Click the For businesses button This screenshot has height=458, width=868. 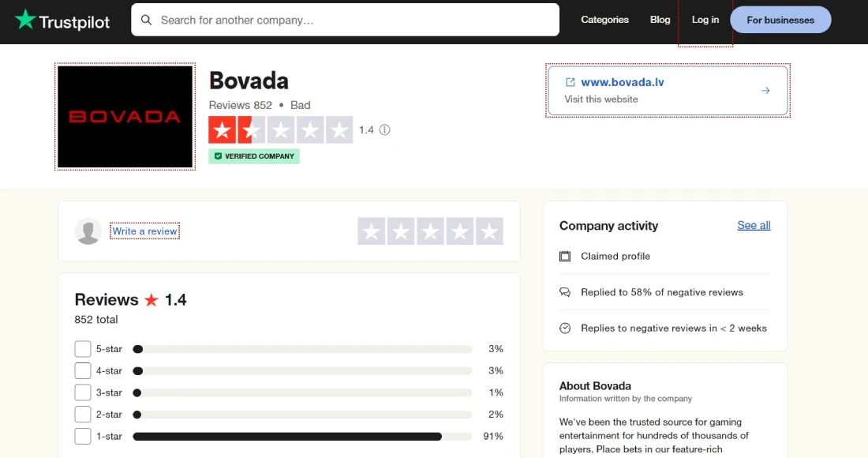(780, 20)
